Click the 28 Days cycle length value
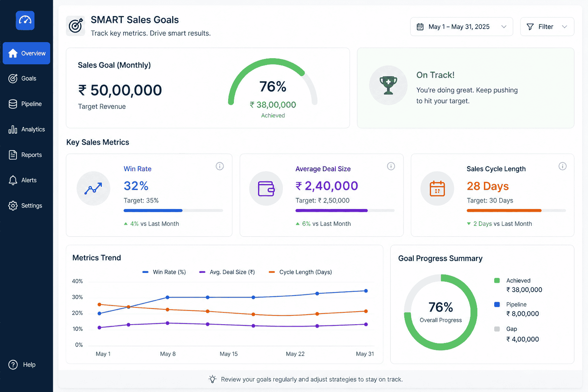 [488, 186]
